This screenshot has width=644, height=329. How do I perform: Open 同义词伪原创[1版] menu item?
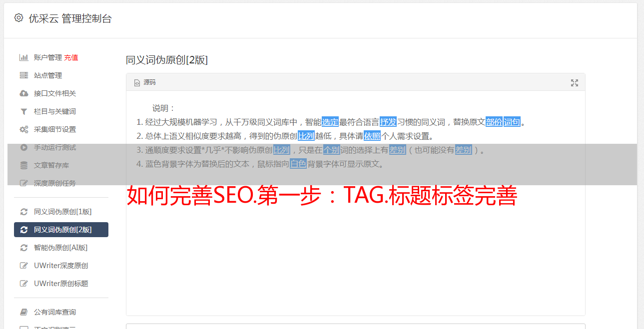(x=61, y=212)
